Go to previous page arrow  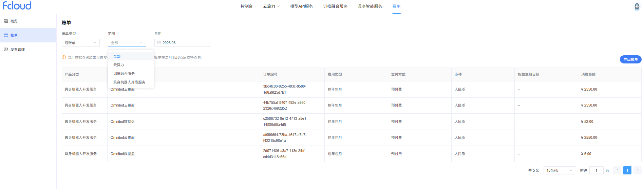pyautogui.click(x=617, y=170)
